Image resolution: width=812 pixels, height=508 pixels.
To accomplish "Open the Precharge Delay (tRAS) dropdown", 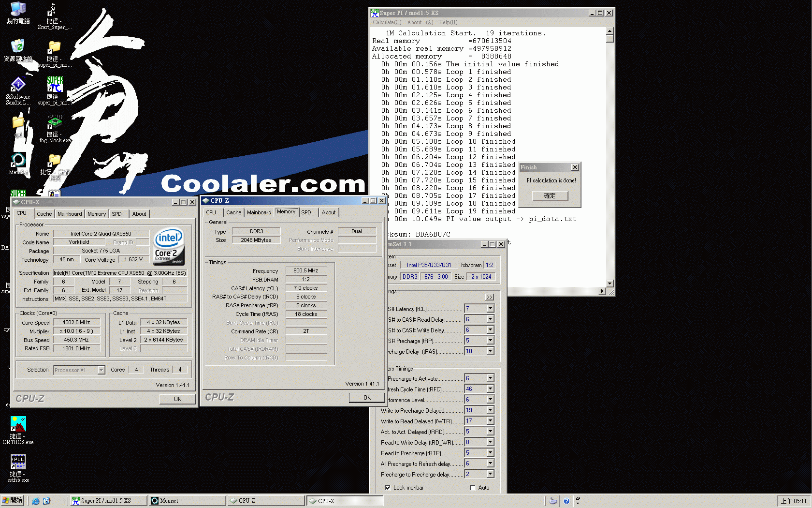I will [490, 351].
